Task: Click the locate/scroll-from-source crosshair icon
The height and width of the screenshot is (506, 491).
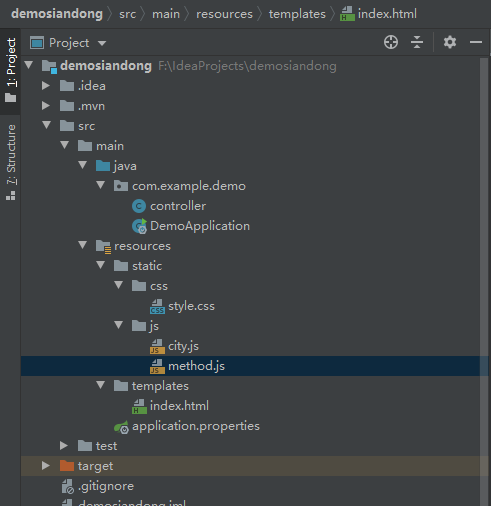Action: point(391,42)
